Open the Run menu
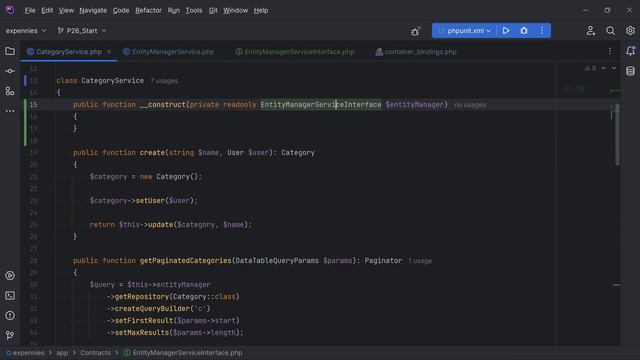640x360 pixels. tap(173, 10)
